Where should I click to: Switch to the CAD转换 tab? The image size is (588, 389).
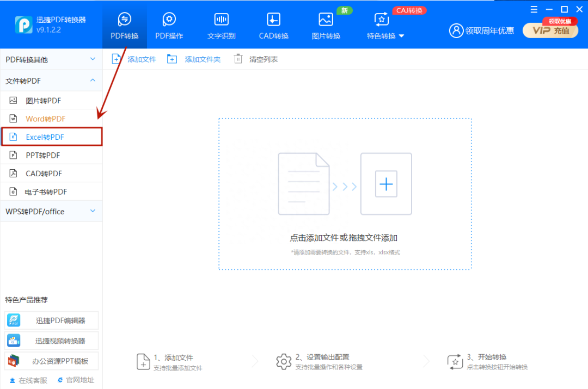274,26
